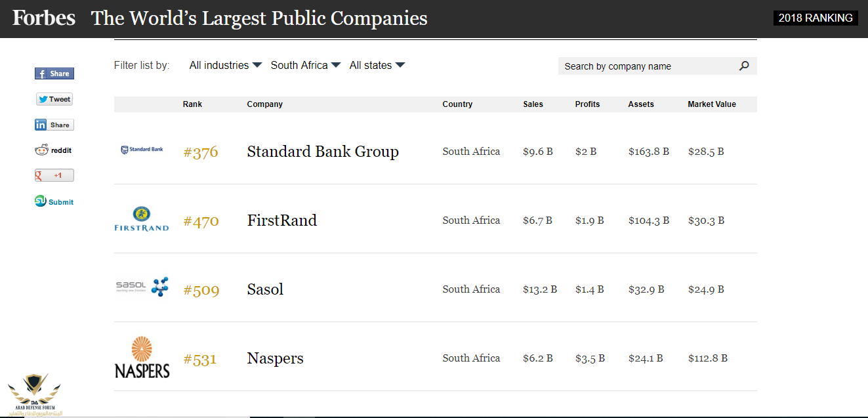Open the Standard Bank Group company link

(x=323, y=152)
